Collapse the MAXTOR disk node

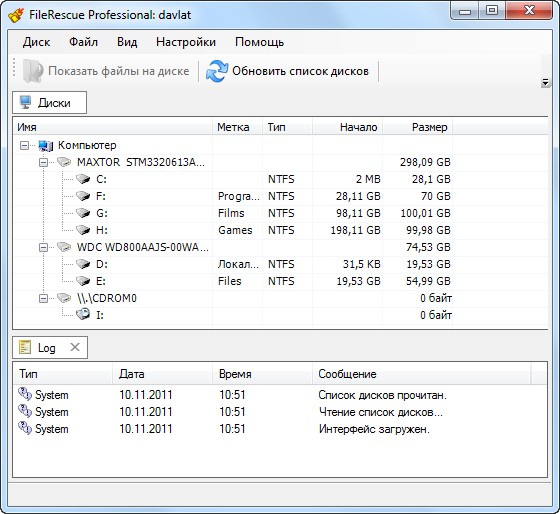pyautogui.click(x=43, y=163)
